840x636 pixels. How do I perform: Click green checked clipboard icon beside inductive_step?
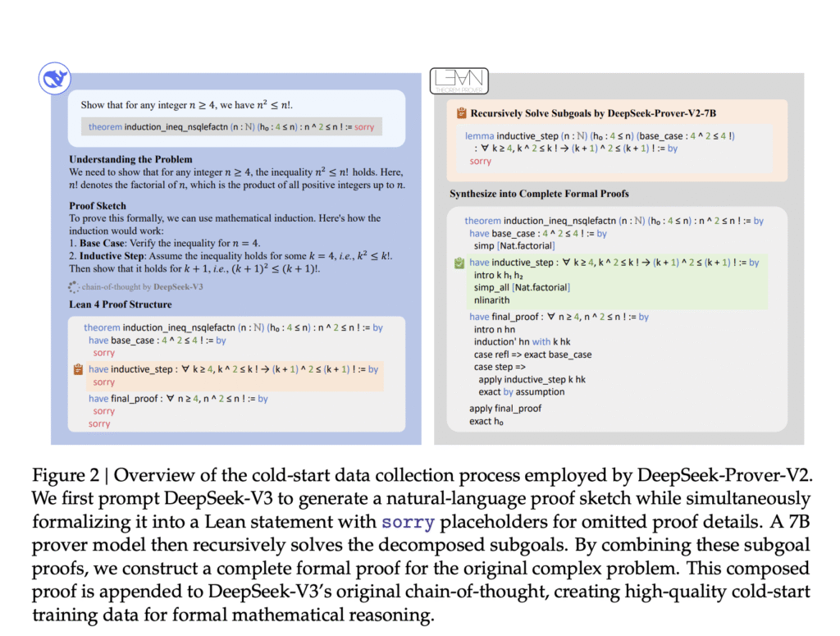click(x=459, y=263)
